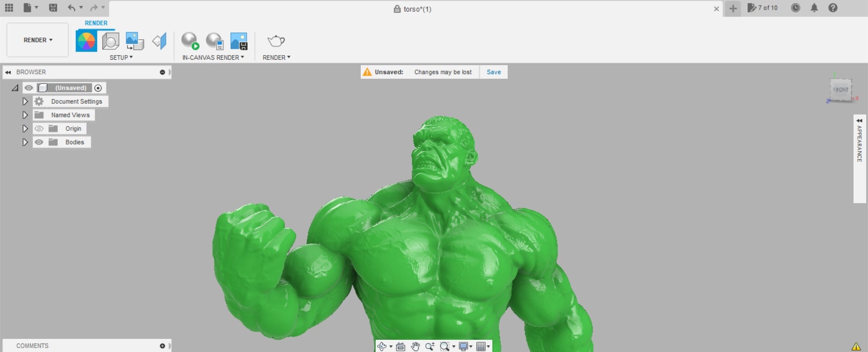Open the File menu icon
This screenshot has height=352, width=868.
pyautogui.click(x=28, y=8)
